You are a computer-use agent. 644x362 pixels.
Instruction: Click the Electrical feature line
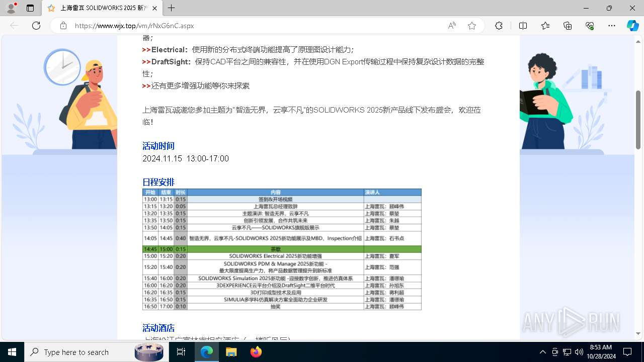pyautogui.click(x=248, y=50)
